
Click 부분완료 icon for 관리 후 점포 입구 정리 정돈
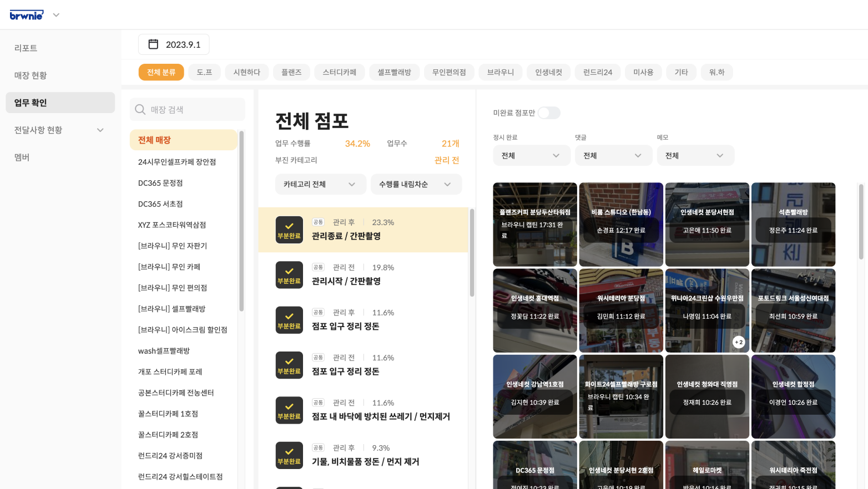coord(289,320)
